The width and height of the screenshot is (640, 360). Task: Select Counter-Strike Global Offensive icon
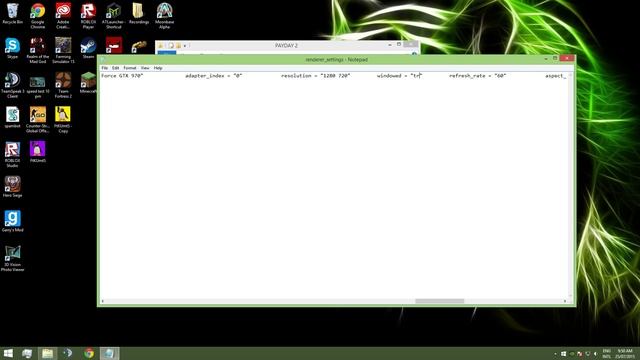[38, 120]
